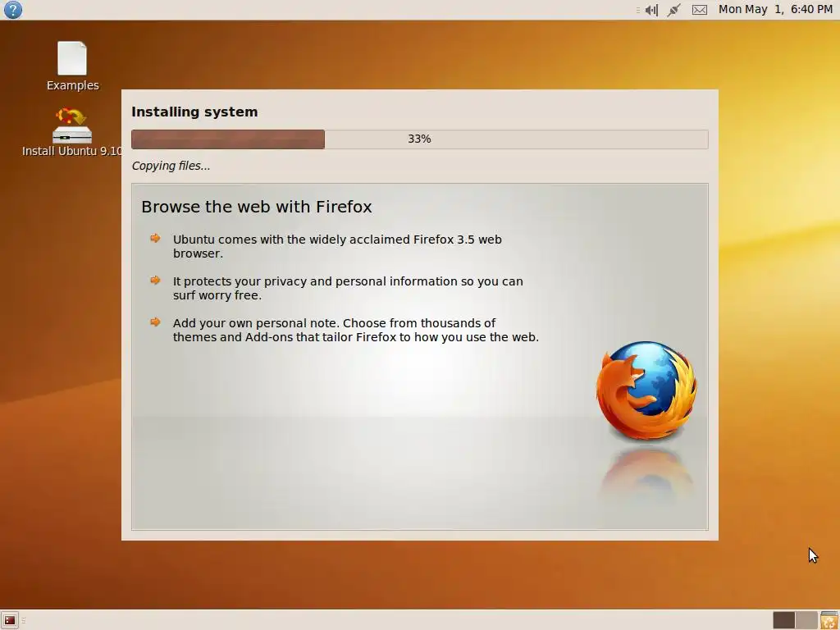Click the arrow bullet beside privacy line

point(155,281)
